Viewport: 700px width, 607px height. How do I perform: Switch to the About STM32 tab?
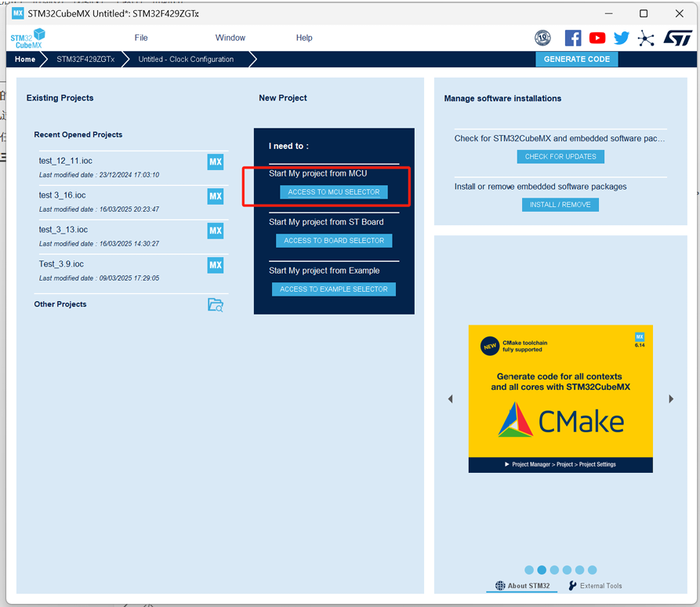click(x=522, y=586)
